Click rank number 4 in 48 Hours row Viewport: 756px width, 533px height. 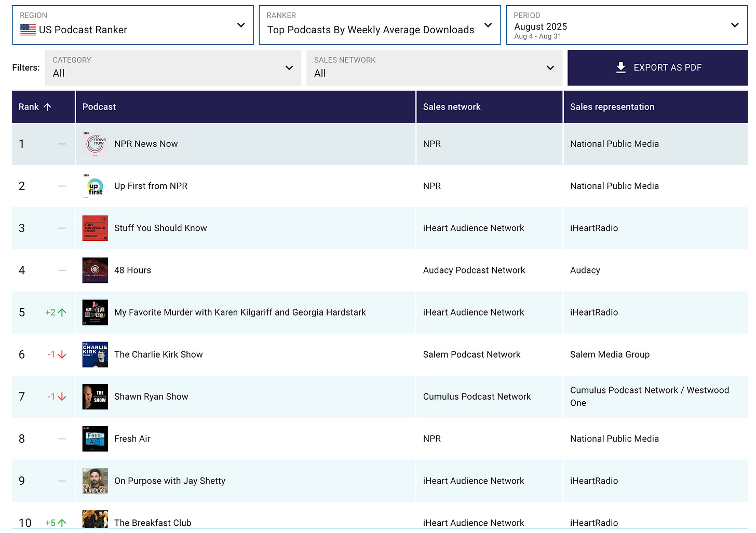pyautogui.click(x=22, y=270)
